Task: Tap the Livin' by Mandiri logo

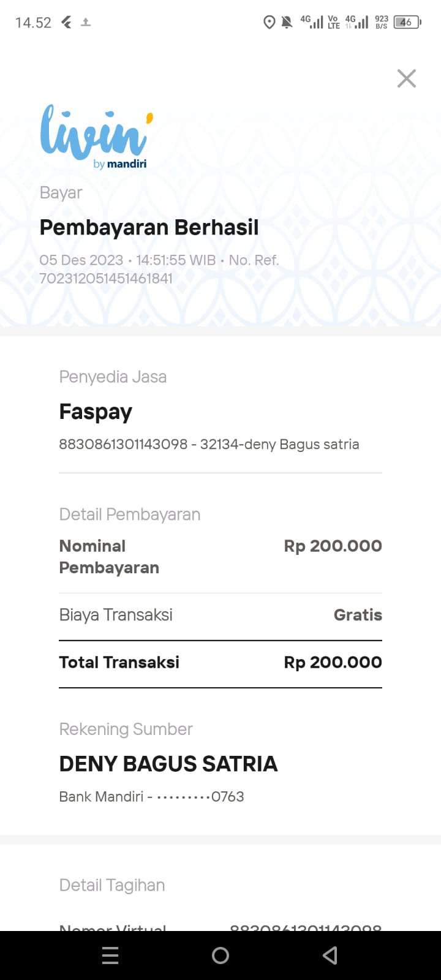Action: pyautogui.click(x=96, y=137)
